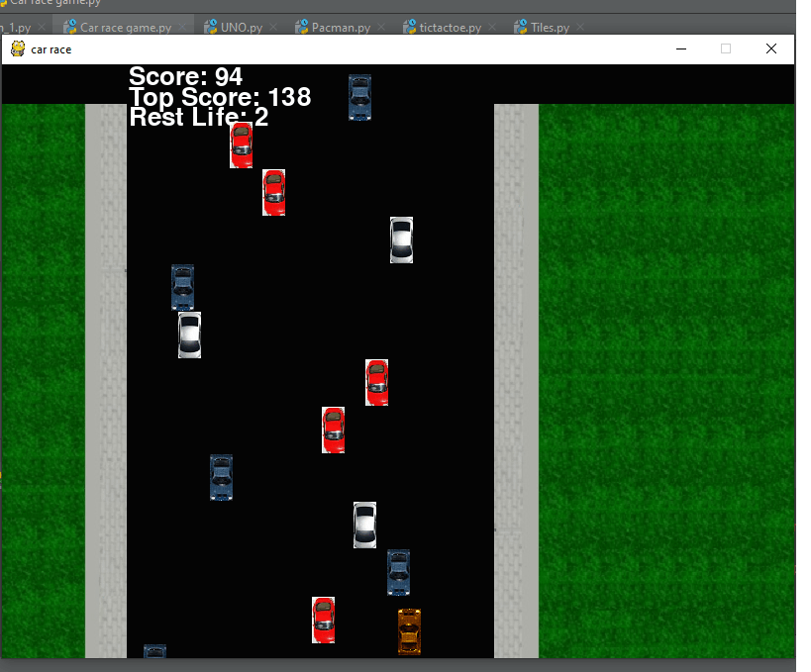Open the Pacman.py editor tab

point(340,28)
